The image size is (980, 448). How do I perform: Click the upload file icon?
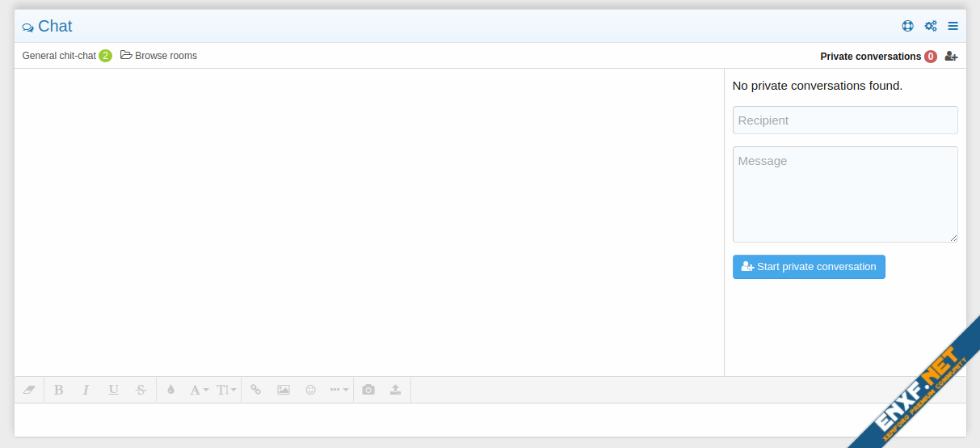[x=396, y=390]
